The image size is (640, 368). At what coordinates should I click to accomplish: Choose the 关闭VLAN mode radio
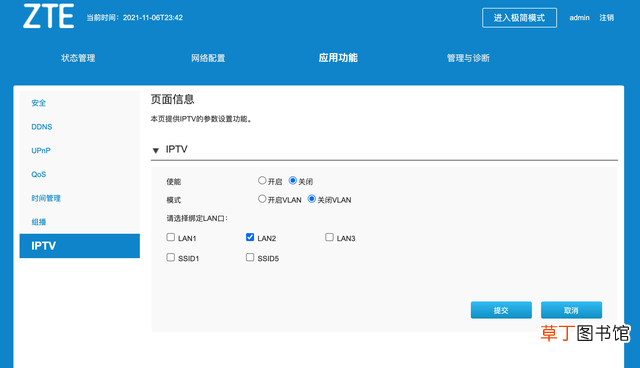tap(312, 199)
